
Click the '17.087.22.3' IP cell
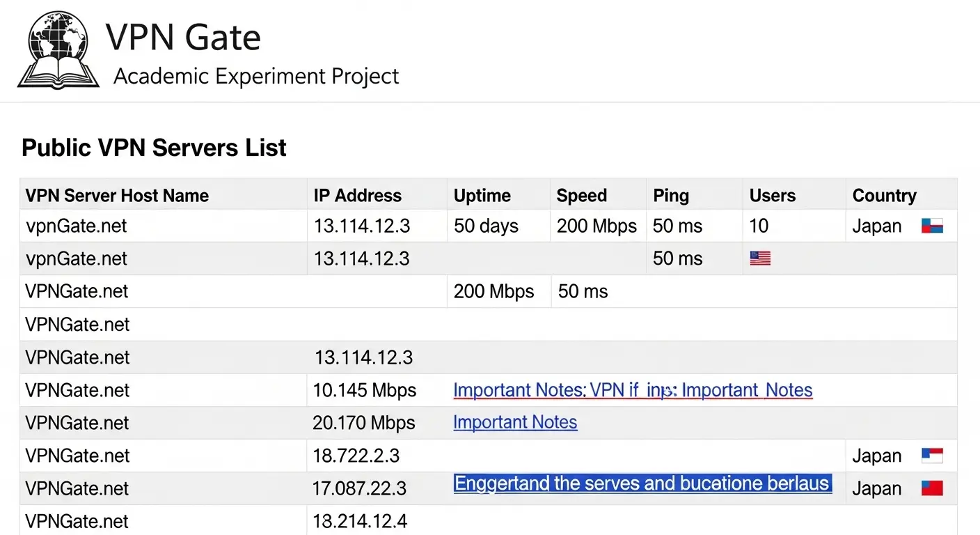coord(360,488)
